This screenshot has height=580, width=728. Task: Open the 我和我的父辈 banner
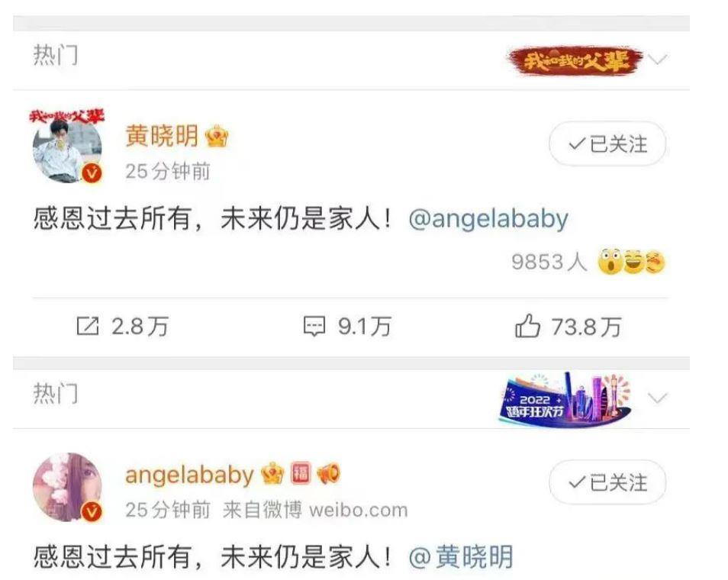pos(575,60)
